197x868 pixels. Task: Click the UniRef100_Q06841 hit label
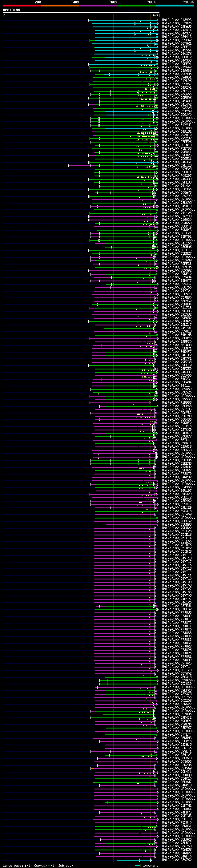click(x=176, y=152)
